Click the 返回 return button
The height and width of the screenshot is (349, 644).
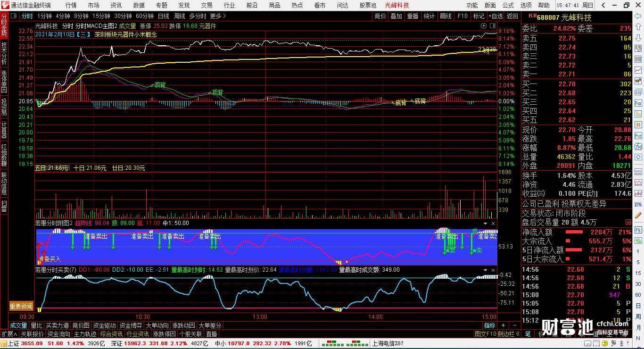coord(512,16)
